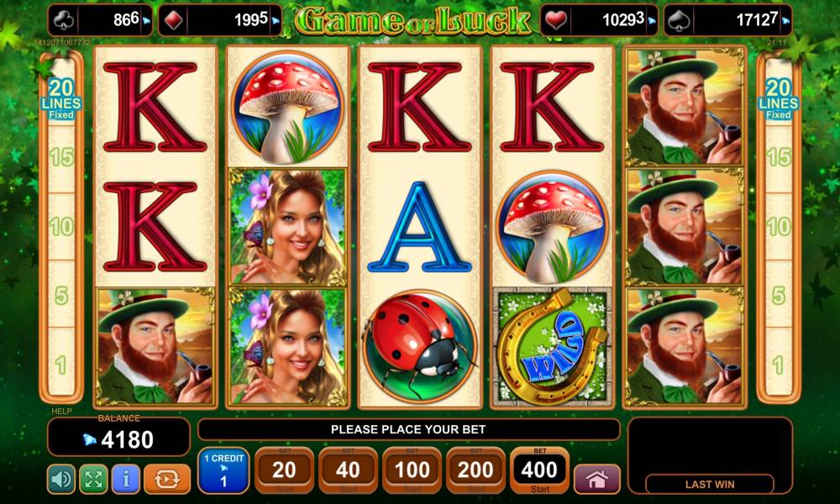Click the ladybug symbol on reel three
840x504 pixels.
(419, 347)
